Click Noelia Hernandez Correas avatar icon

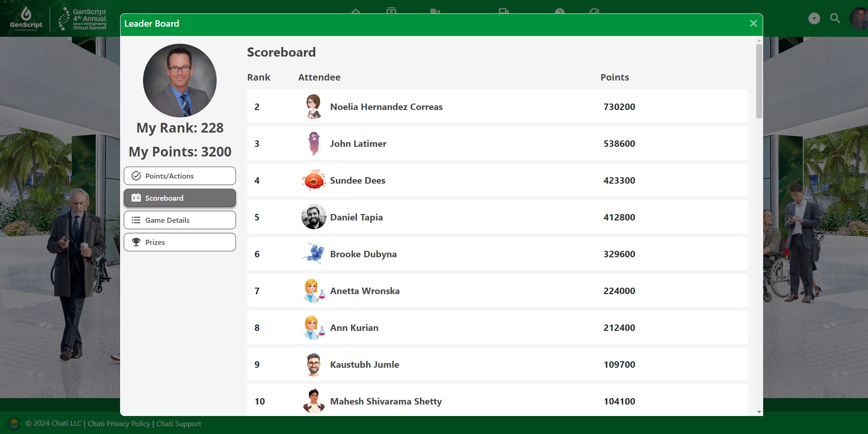(x=314, y=107)
